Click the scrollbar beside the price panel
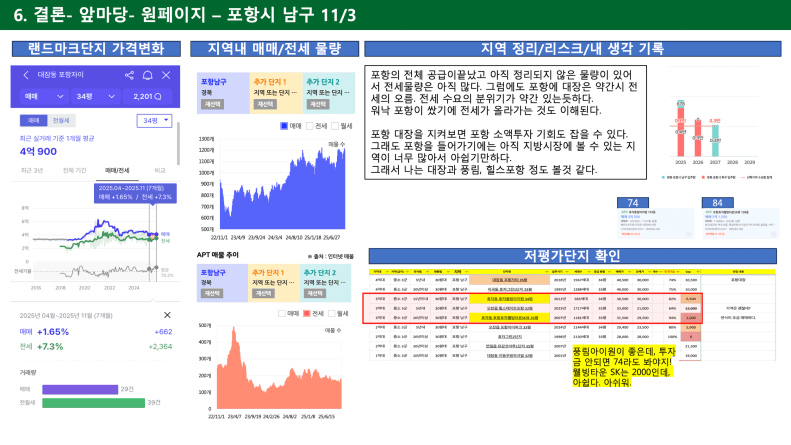 coord(178,142)
